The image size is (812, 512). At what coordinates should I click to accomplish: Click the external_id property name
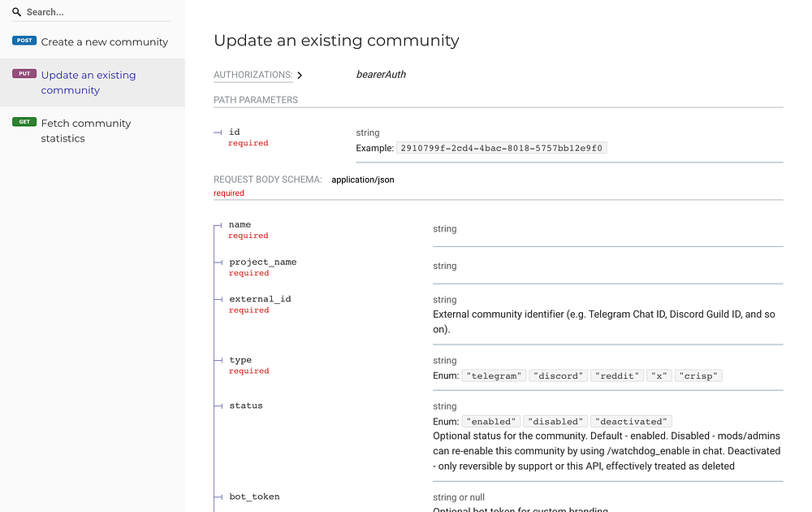[x=260, y=299]
